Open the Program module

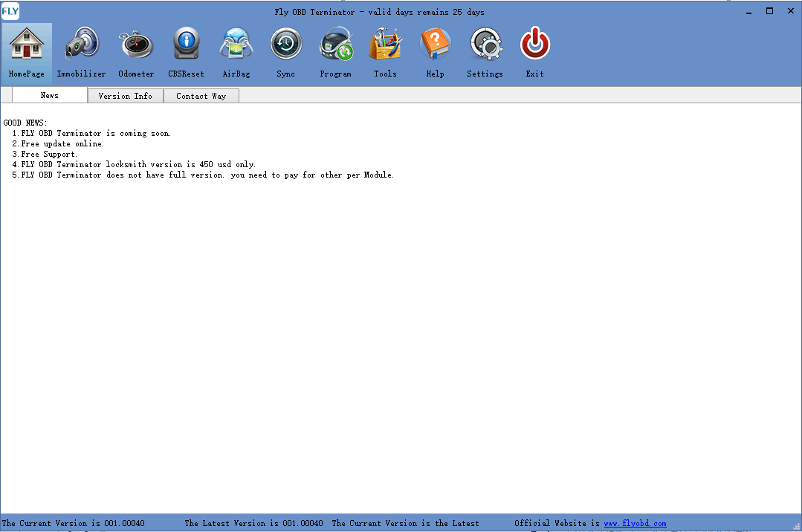335,52
